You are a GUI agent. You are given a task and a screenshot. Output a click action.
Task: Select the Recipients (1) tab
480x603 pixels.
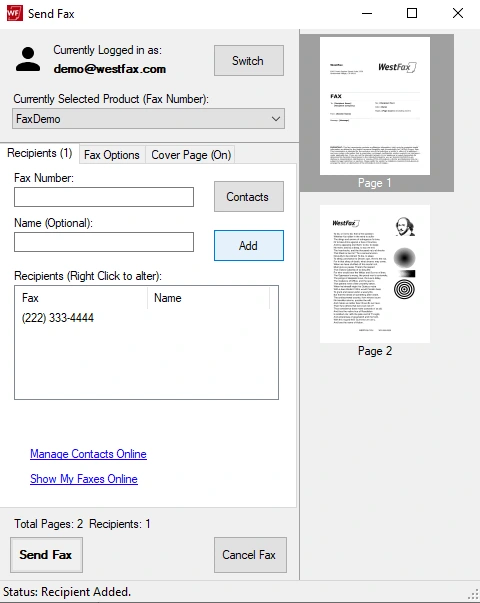click(40, 153)
